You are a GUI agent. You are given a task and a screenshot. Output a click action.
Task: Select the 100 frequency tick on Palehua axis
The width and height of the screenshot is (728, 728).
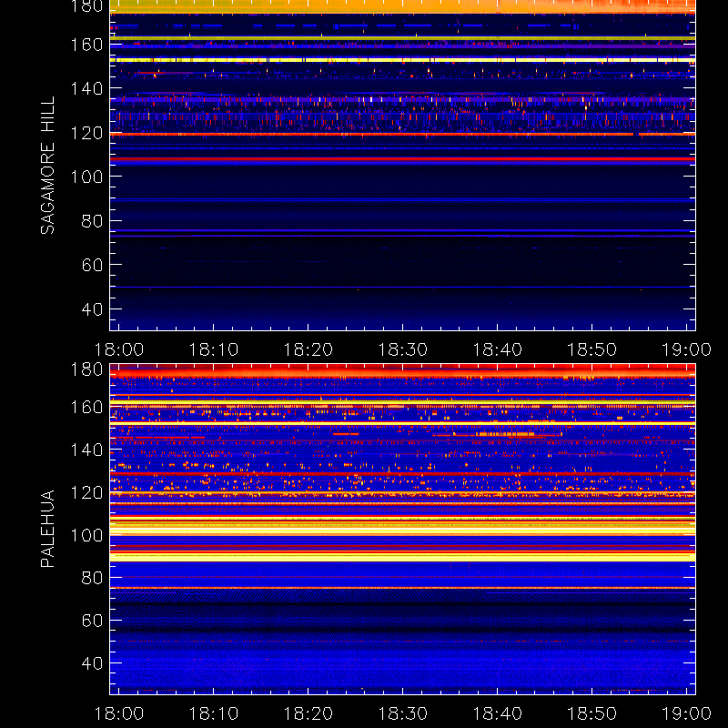click(86, 535)
